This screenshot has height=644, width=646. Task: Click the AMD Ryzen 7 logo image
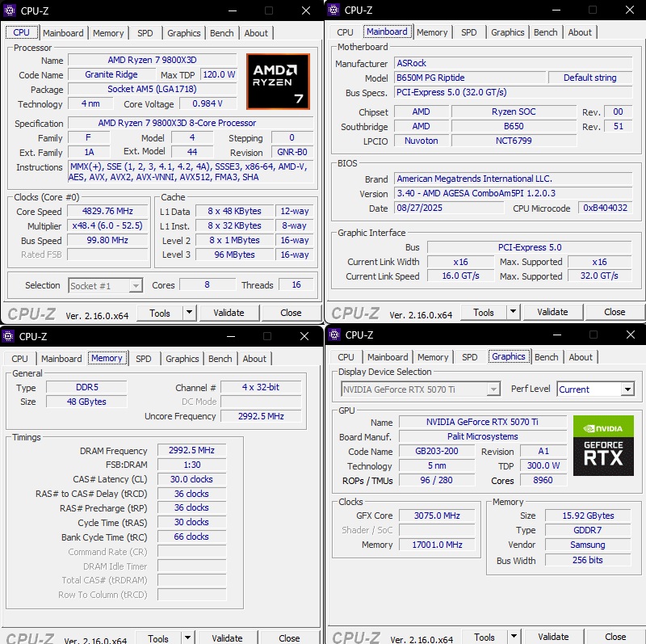coord(278,82)
